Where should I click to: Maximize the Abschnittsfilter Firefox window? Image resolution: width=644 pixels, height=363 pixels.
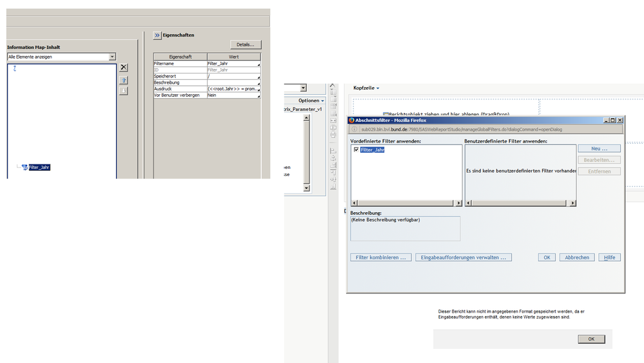612,121
